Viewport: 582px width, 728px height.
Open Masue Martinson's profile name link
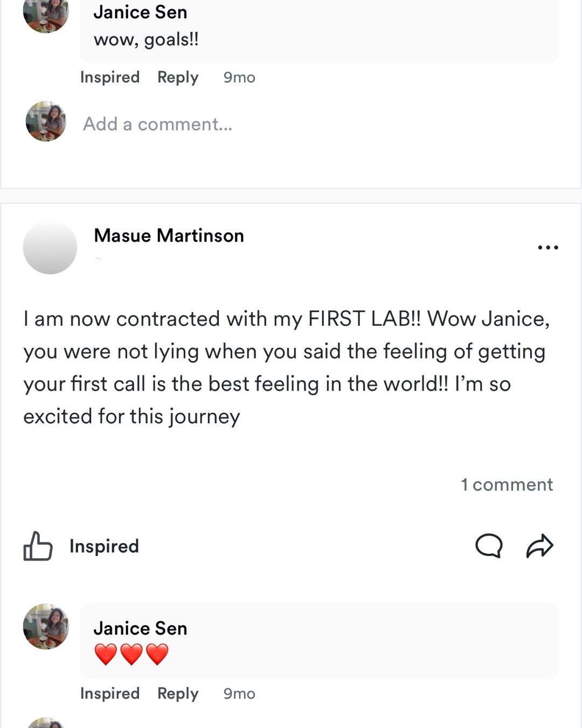[169, 236]
